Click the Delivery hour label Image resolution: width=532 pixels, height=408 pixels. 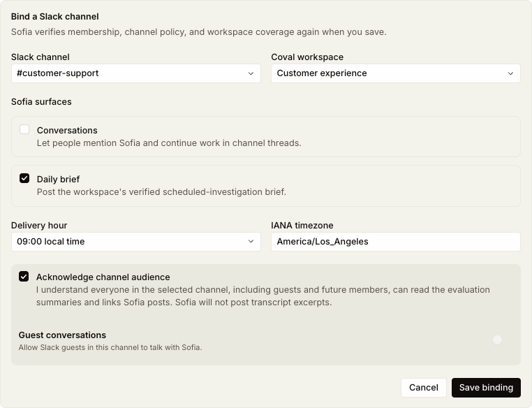39,226
